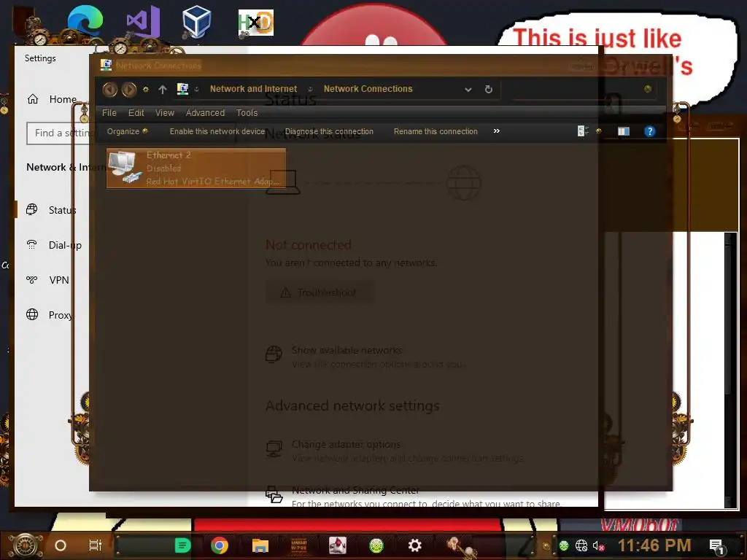Click Troubleshoot button in Settings

tap(320, 292)
